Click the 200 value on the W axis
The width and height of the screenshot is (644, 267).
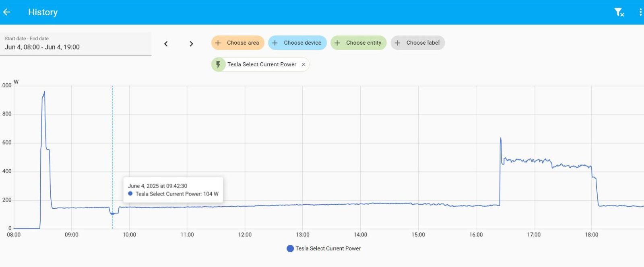7,200
